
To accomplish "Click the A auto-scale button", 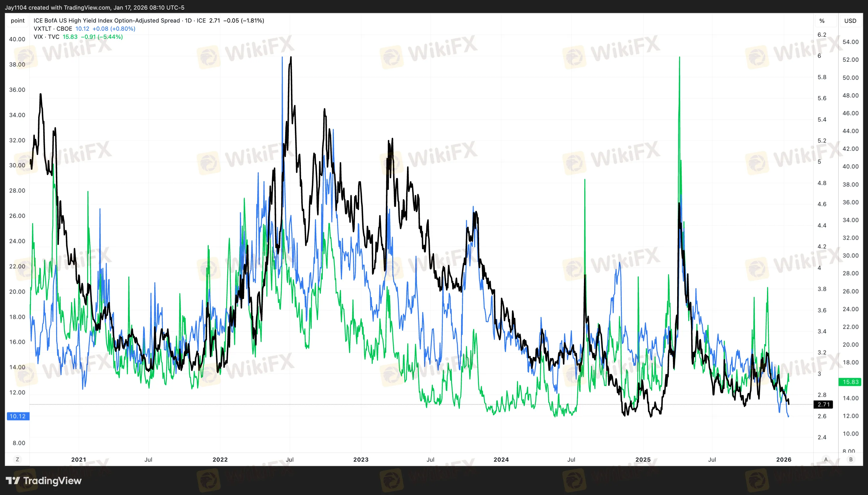I will click(x=826, y=459).
